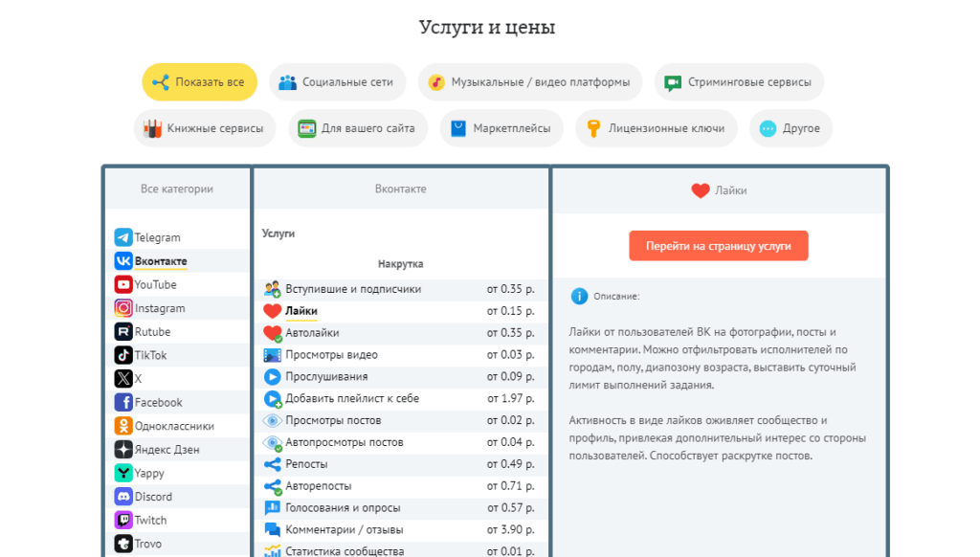980x557 pixels.
Task: Click the play icon beside Прослушивания
Action: 272,376
